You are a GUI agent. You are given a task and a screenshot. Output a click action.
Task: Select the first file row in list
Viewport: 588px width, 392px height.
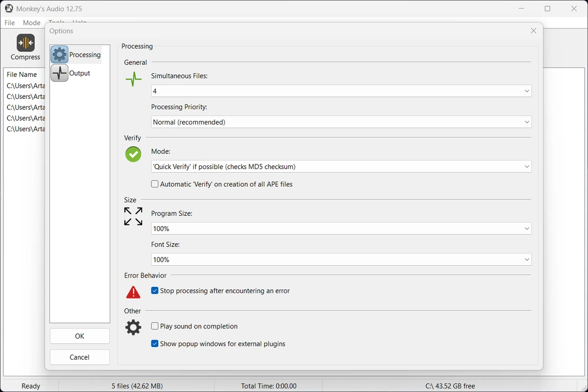[25, 86]
